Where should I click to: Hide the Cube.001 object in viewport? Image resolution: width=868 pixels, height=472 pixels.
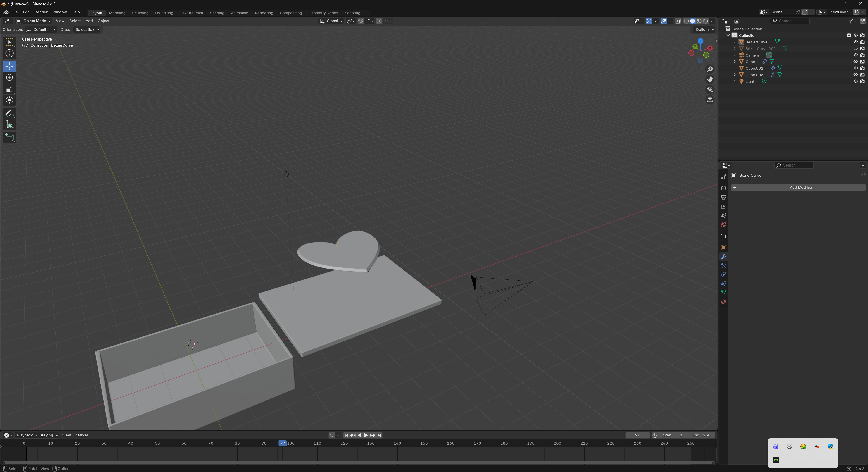855,68
